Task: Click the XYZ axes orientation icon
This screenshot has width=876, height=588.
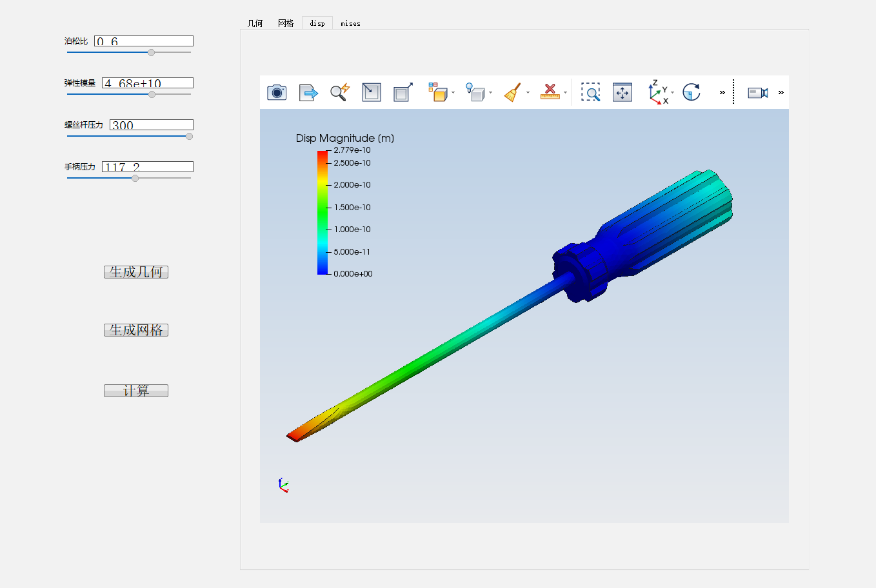Action: 659,92
